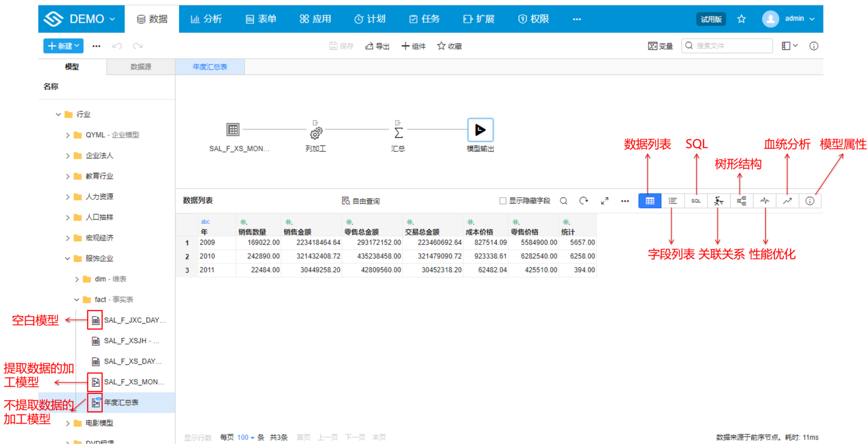The image size is (868, 444).
Task: Click the 变量 variables icon
Action: tap(660, 46)
